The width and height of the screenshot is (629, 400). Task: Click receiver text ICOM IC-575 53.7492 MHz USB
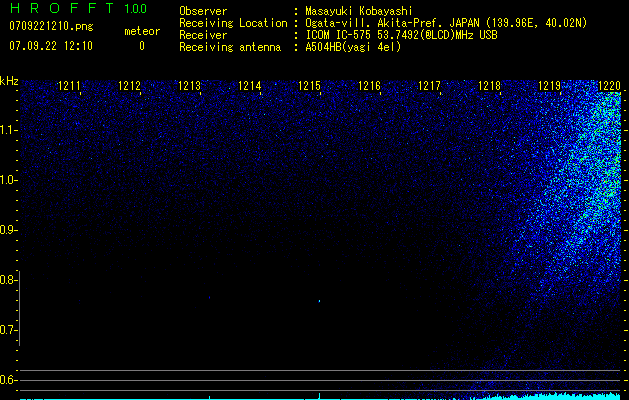[x=401, y=35]
